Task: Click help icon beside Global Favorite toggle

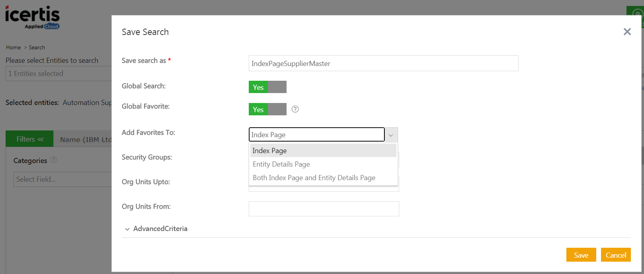Action: point(295,109)
